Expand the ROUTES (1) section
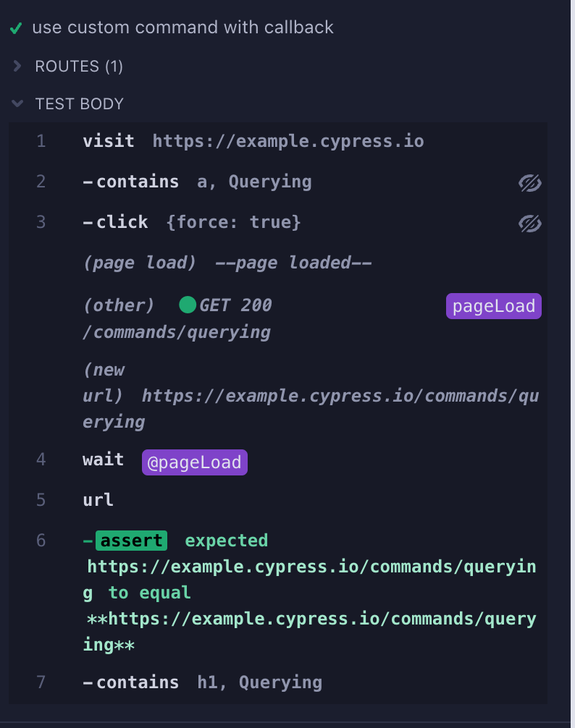The width and height of the screenshot is (575, 728). [x=78, y=66]
